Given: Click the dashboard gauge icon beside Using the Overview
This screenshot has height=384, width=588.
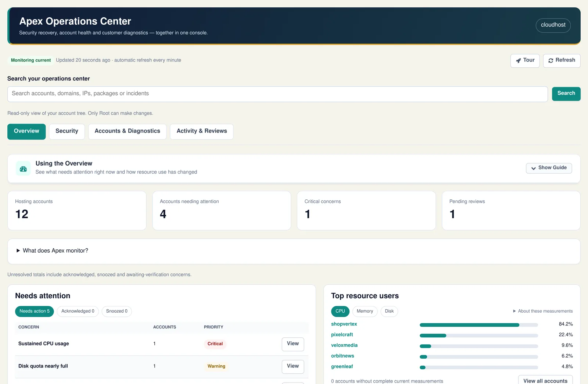Looking at the screenshot, I should pos(23,168).
